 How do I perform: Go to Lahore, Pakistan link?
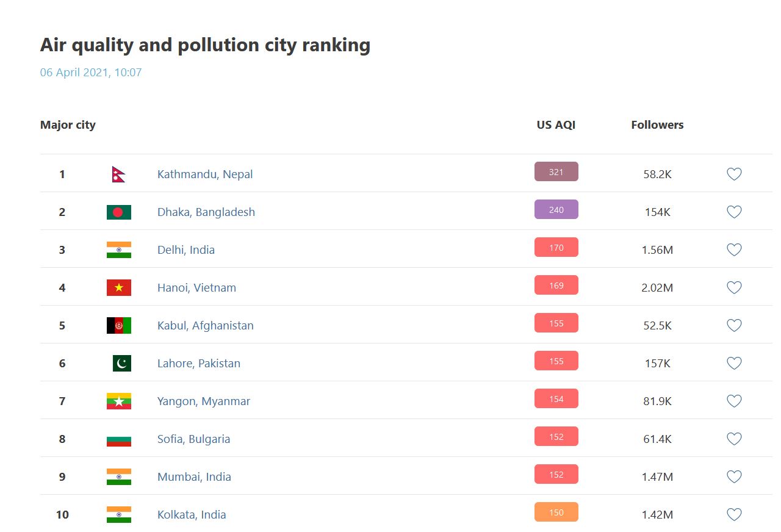199,364
